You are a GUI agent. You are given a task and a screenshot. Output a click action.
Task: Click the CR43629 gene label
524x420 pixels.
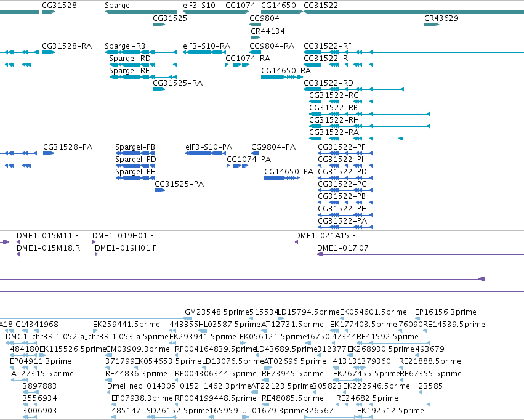[x=441, y=18]
